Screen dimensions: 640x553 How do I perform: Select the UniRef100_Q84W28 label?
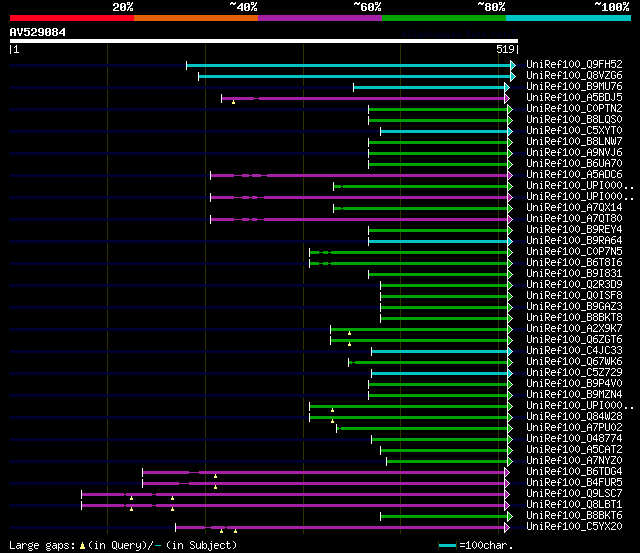(x=574, y=417)
